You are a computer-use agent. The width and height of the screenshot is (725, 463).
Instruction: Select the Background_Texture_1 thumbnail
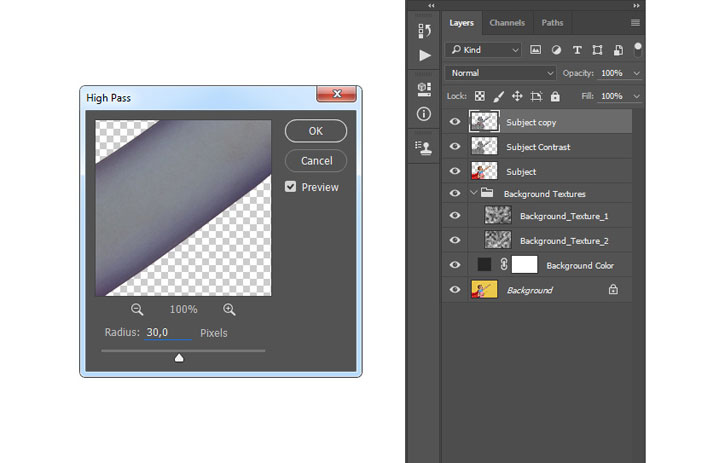pos(498,216)
